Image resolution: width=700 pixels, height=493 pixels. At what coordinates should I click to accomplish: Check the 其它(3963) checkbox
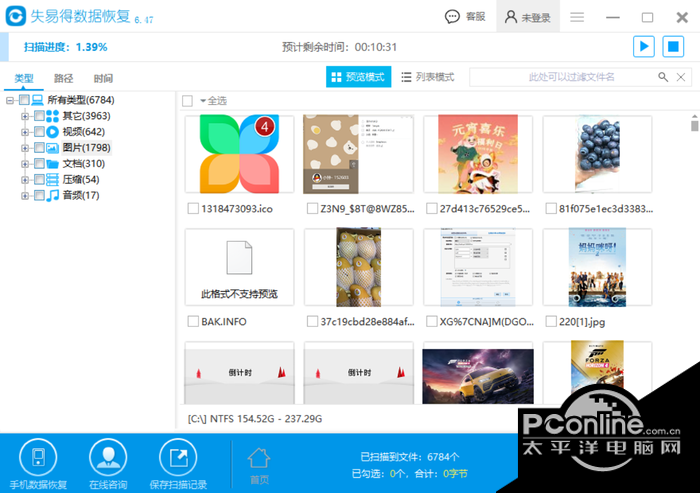39,116
